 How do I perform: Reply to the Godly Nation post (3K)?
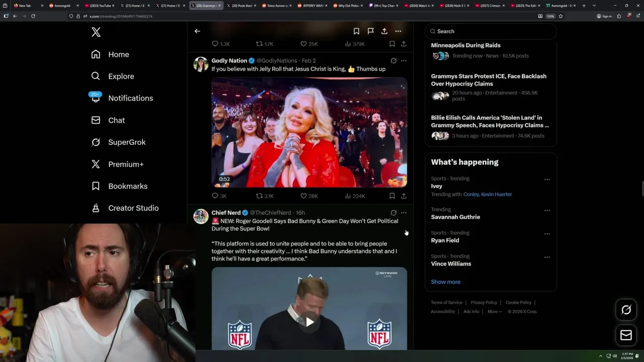pyautogui.click(x=219, y=196)
